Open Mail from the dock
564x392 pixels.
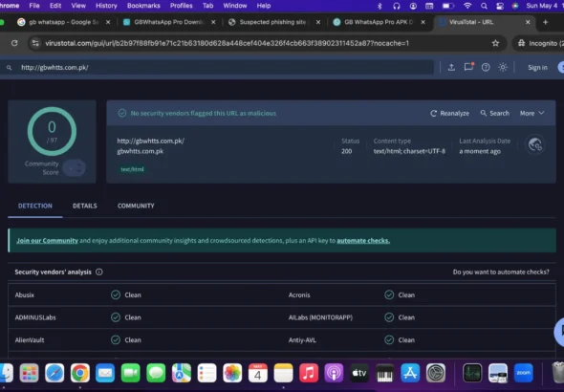click(105, 373)
